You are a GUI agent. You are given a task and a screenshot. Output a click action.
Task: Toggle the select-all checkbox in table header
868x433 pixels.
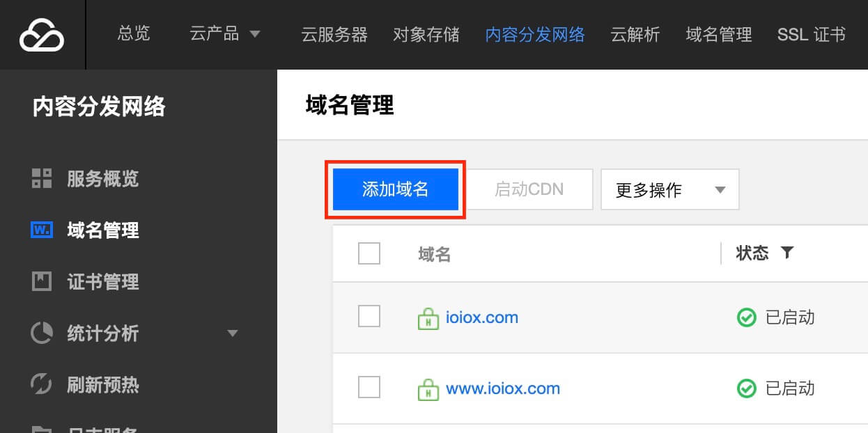pyautogui.click(x=369, y=253)
